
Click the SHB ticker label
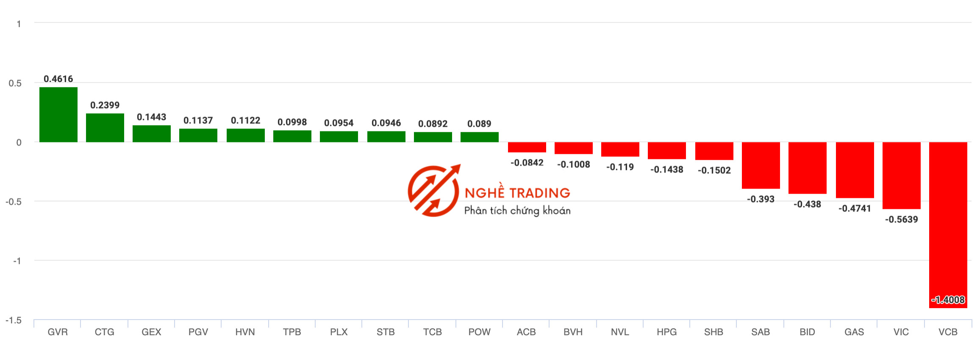coord(714,332)
